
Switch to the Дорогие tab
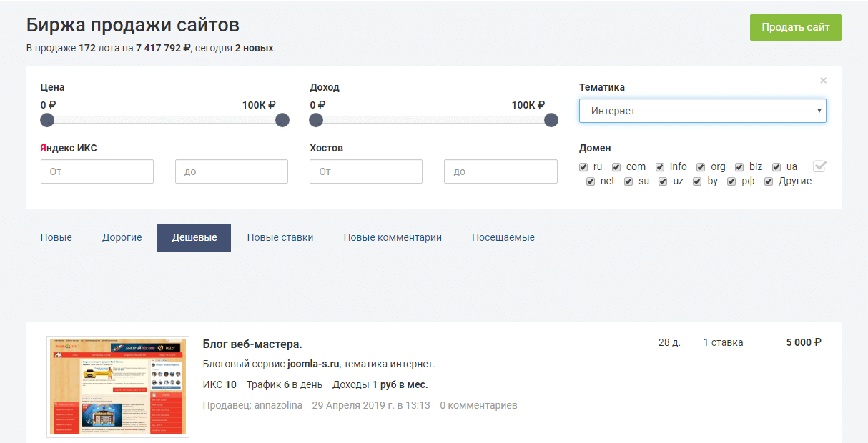tap(122, 237)
